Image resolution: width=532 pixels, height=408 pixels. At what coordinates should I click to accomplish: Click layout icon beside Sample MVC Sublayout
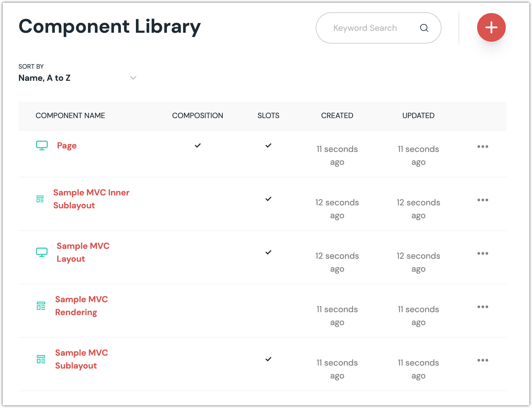(x=41, y=359)
